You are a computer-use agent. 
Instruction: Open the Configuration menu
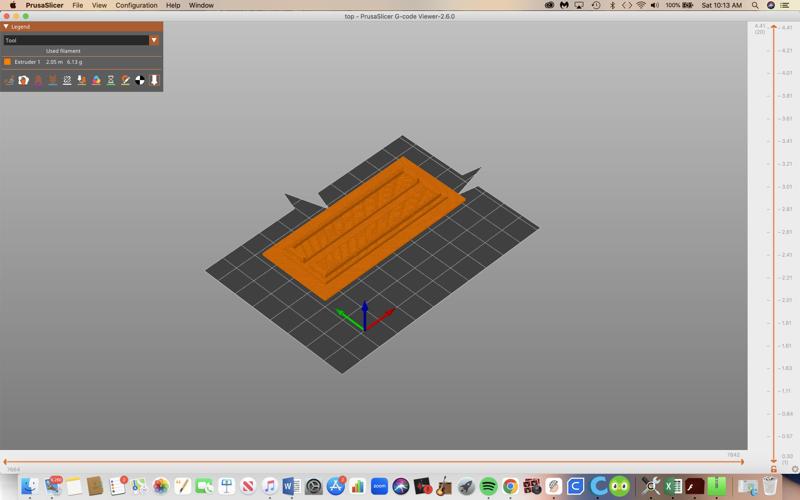point(136,5)
